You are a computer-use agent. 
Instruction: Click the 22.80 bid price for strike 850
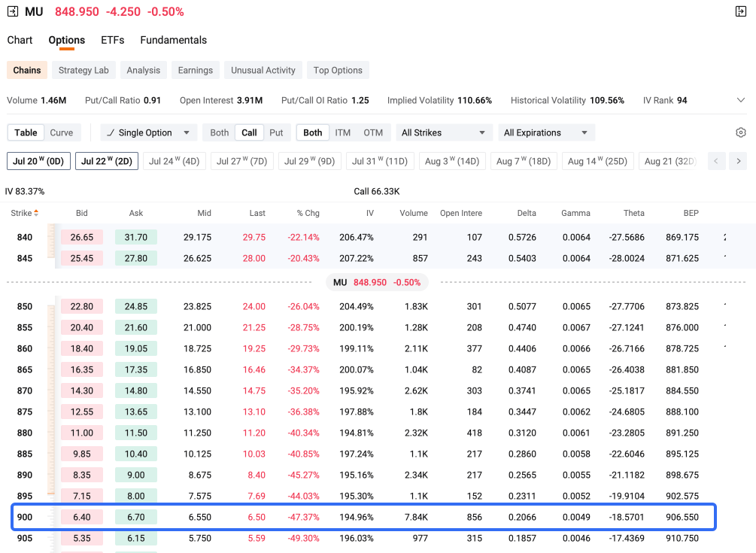(82, 306)
